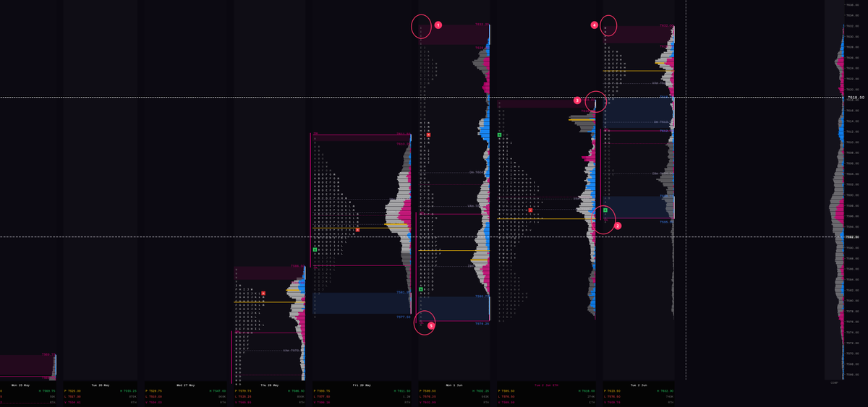868x407 pixels.
Task: Select the Fri 29 May session date label
Action: point(362,385)
